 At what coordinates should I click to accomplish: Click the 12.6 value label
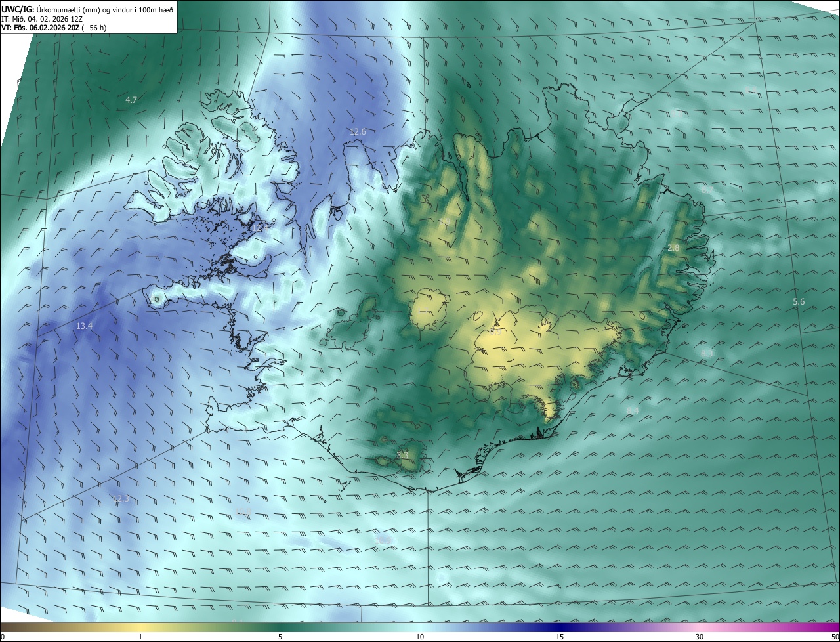tap(358, 132)
